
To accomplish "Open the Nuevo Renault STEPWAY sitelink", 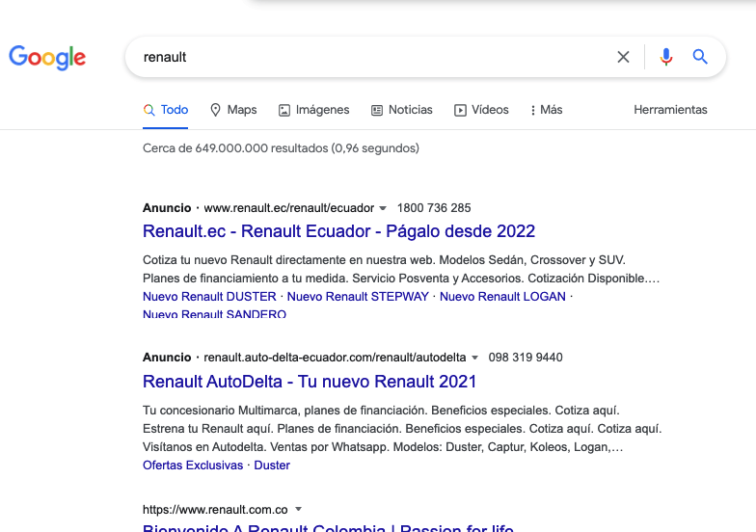I will 358,297.
